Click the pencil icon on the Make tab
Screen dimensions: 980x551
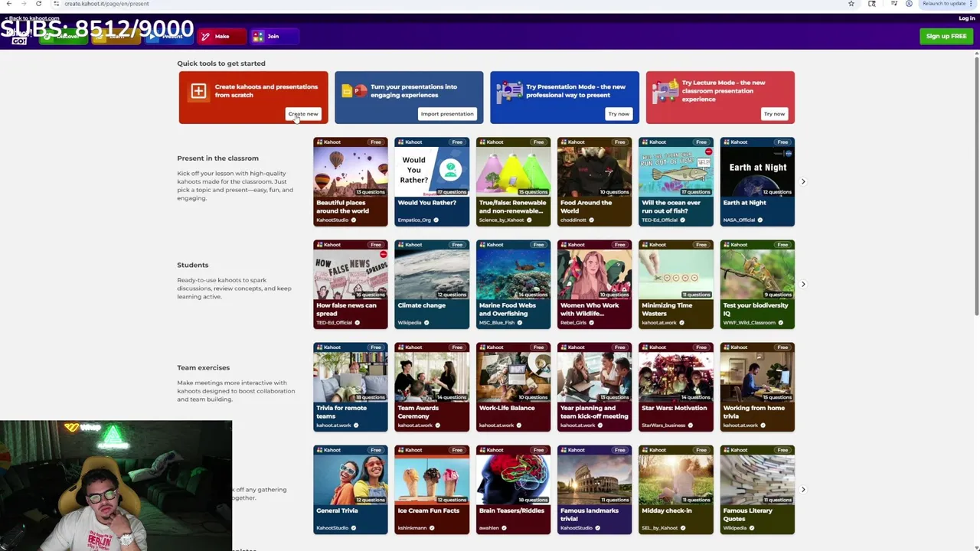205,36
